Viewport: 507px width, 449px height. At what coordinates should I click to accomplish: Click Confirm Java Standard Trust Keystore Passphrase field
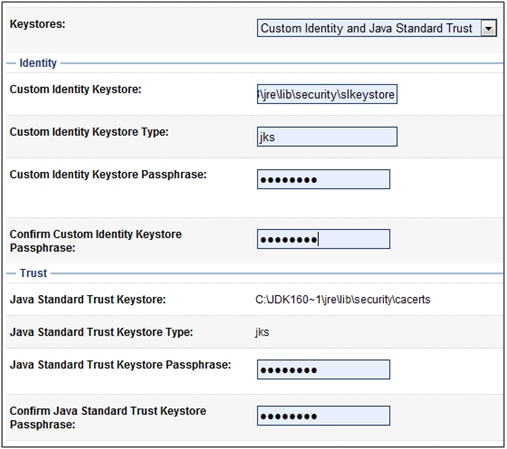[323, 416]
